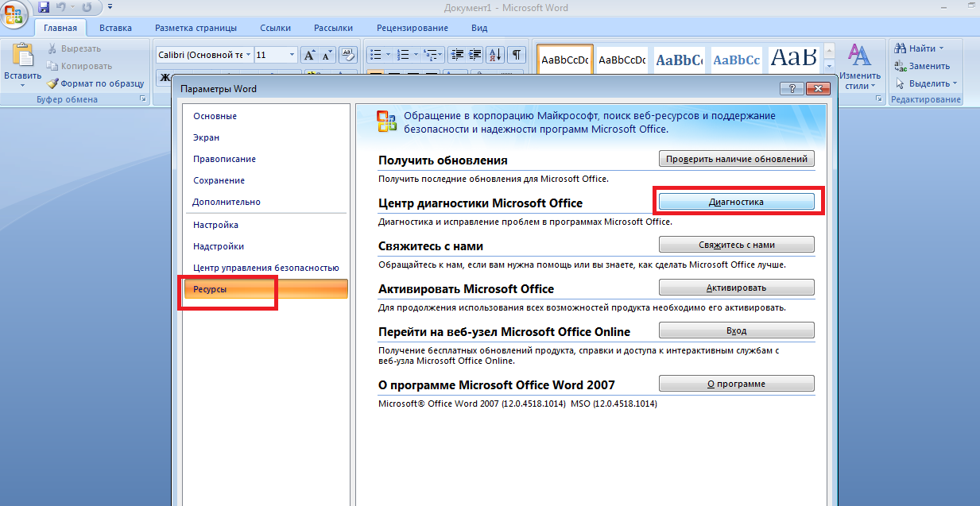Viewport: 980px width, 506px height.
Task: Click the multilevel list icon
Action: coord(430,55)
